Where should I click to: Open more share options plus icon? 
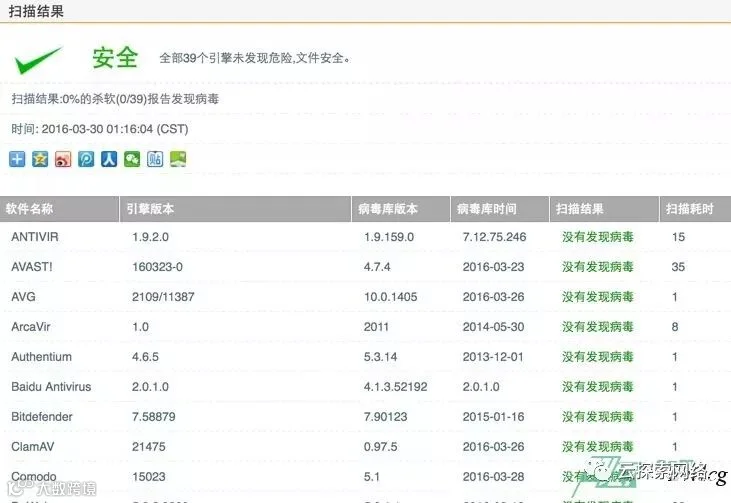click(17, 159)
